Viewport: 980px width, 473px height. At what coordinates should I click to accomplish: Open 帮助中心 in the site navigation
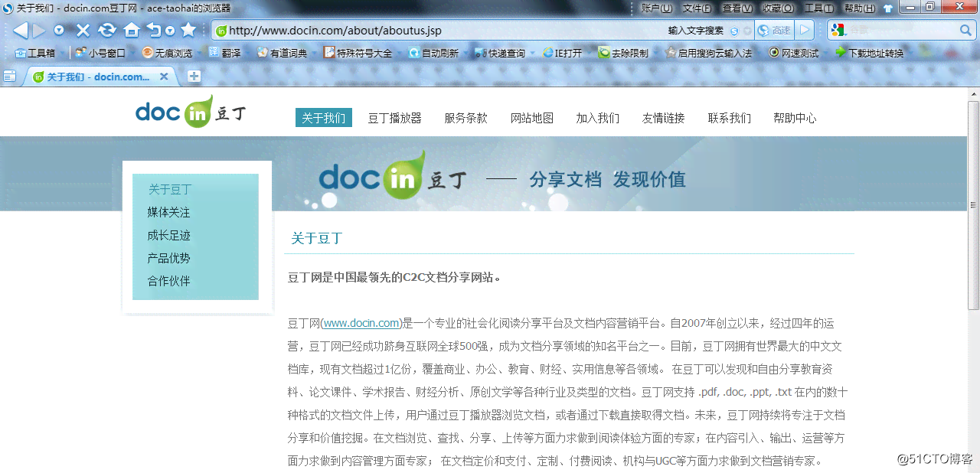[x=795, y=118]
